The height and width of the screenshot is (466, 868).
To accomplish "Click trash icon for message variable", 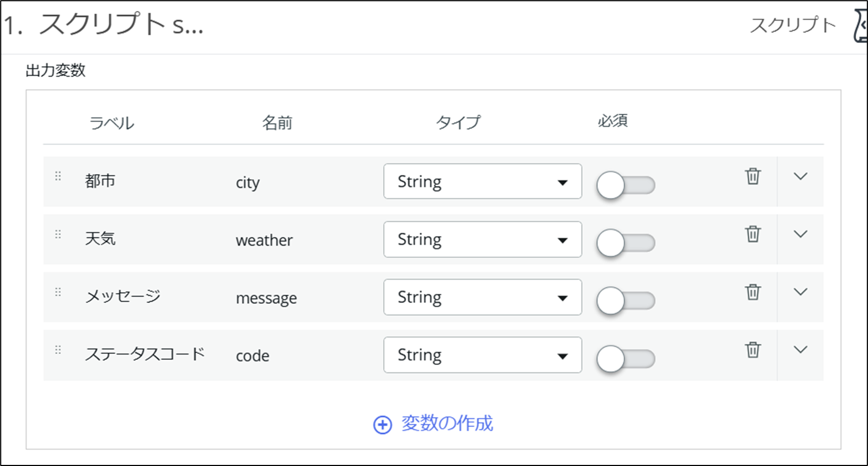I will [753, 292].
